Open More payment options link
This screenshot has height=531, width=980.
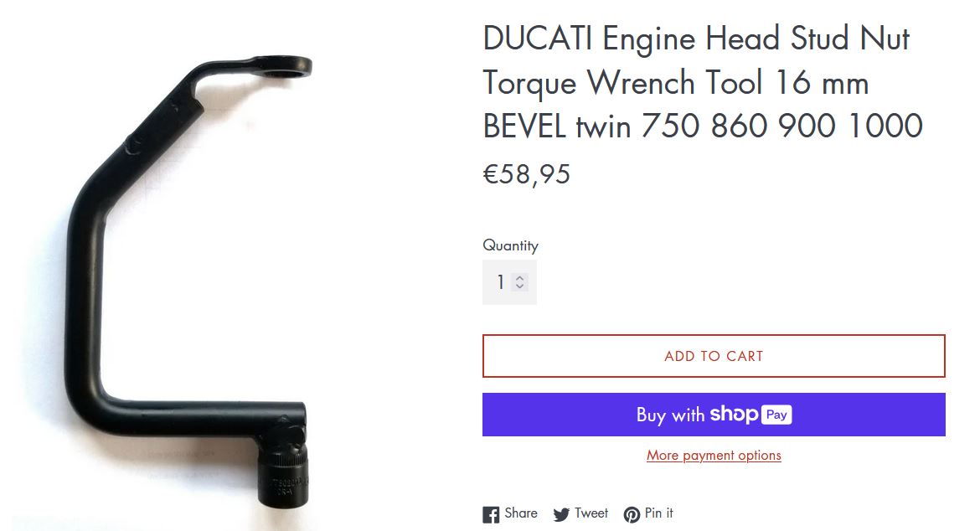pos(714,456)
